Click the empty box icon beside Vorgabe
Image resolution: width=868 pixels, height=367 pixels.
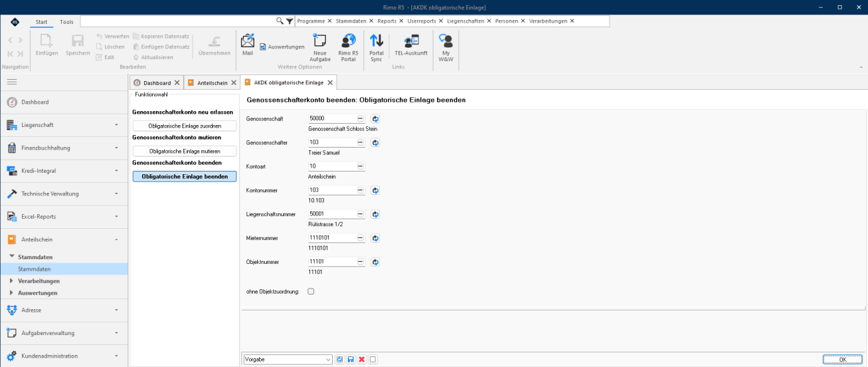373,360
